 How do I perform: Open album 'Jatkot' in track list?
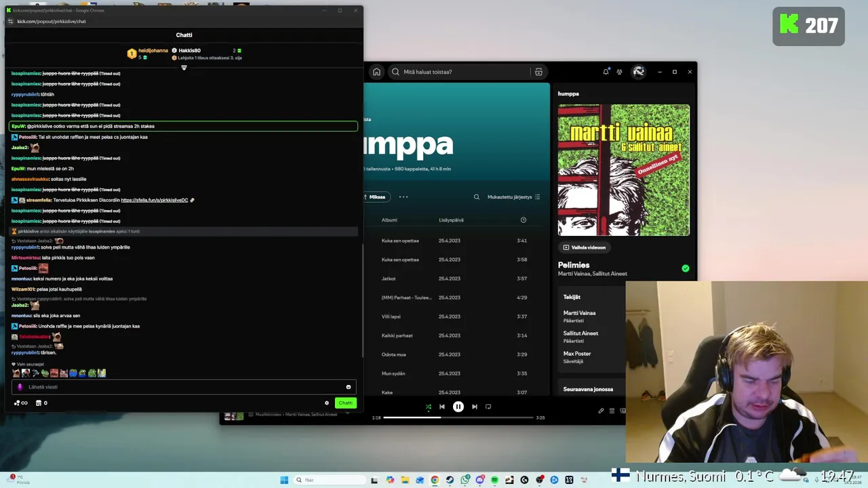click(389, 279)
